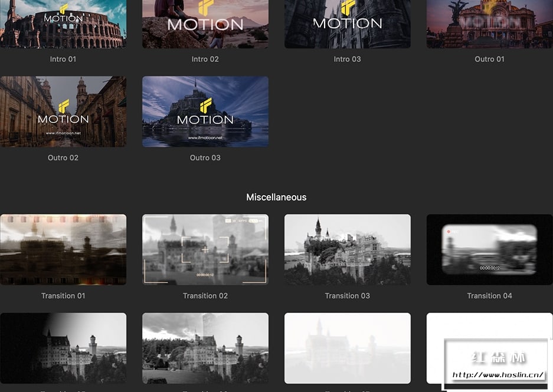Select the Outro 02 street thumbnail

tap(63, 111)
